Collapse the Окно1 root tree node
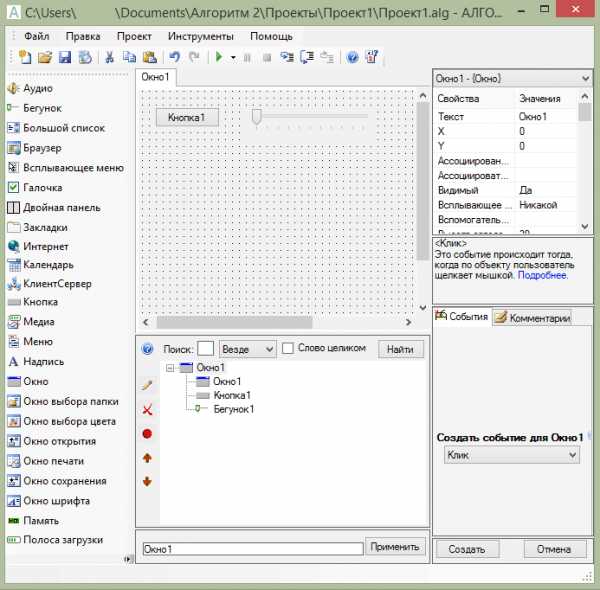The width and height of the screenshot is (600, 590). point(171,368)
